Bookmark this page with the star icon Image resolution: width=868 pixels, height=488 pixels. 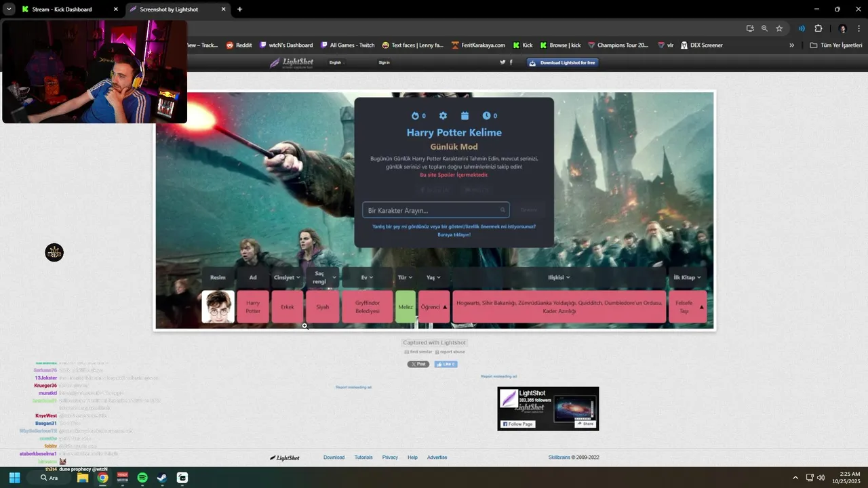coord(779,28)
